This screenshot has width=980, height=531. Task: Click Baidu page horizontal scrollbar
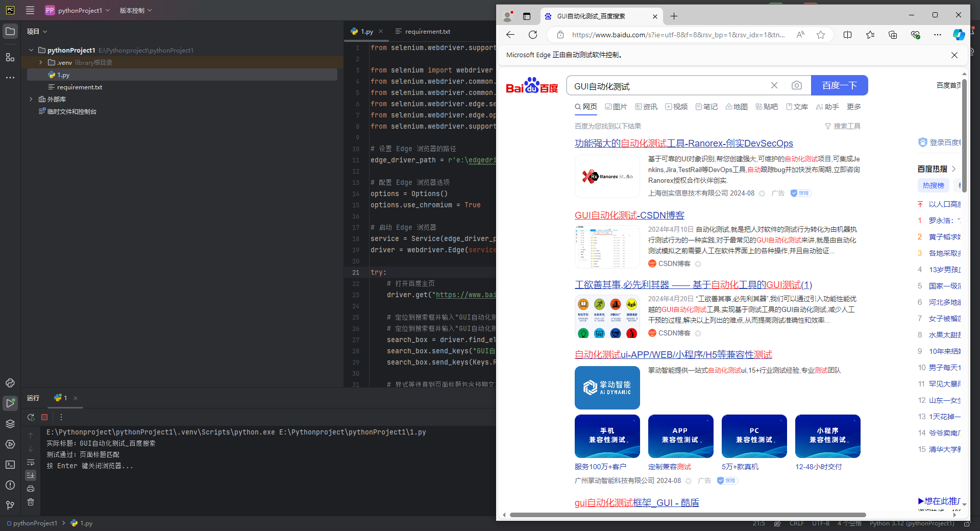coord(688,515)
